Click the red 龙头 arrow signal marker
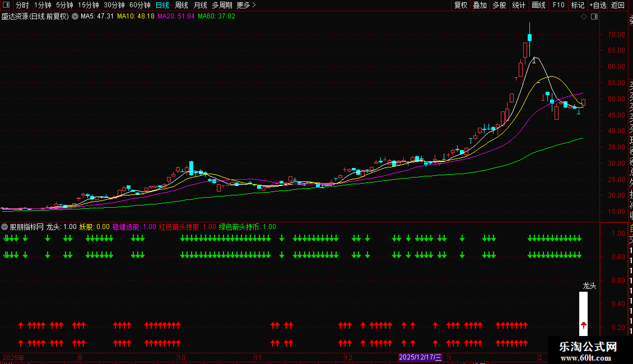 583,325
